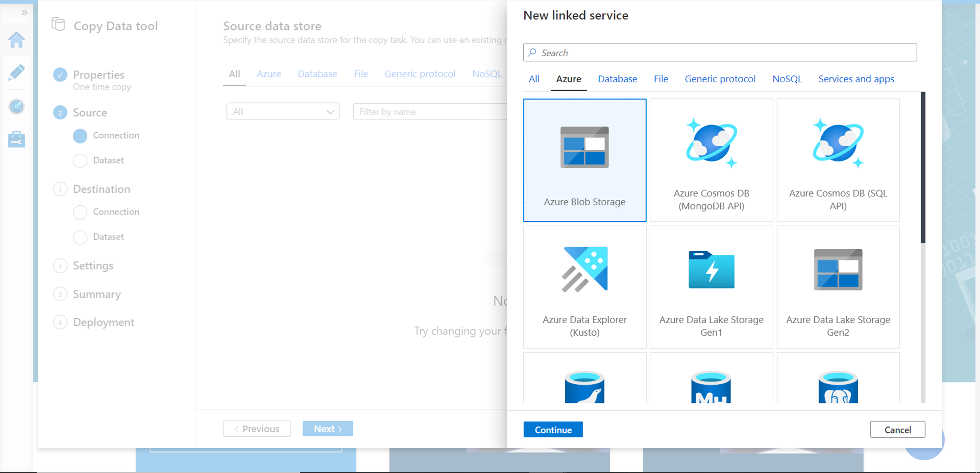The image size is (980, 473).
Task: Click the Properties step label
Action: pos(98,74)
